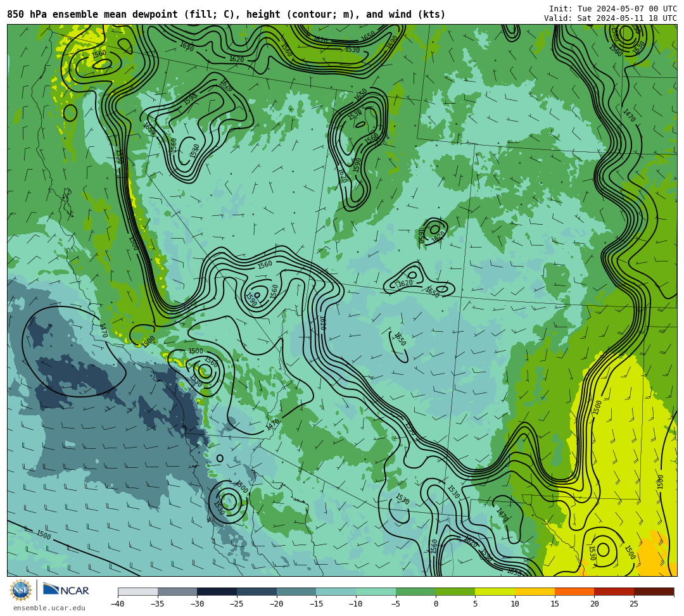Click the colorbar label -15
The height and width of the screenshot is (616, 684).
tap(316, 604)
